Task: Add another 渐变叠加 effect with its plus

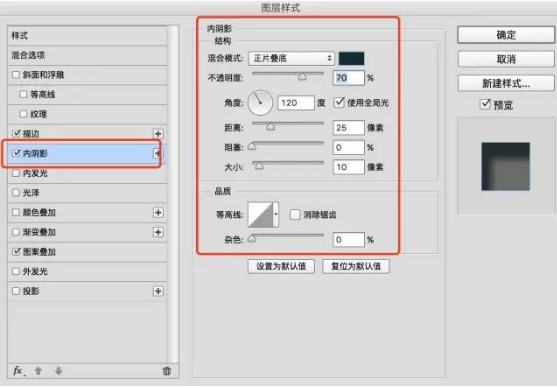Action: tap(158, 232)
